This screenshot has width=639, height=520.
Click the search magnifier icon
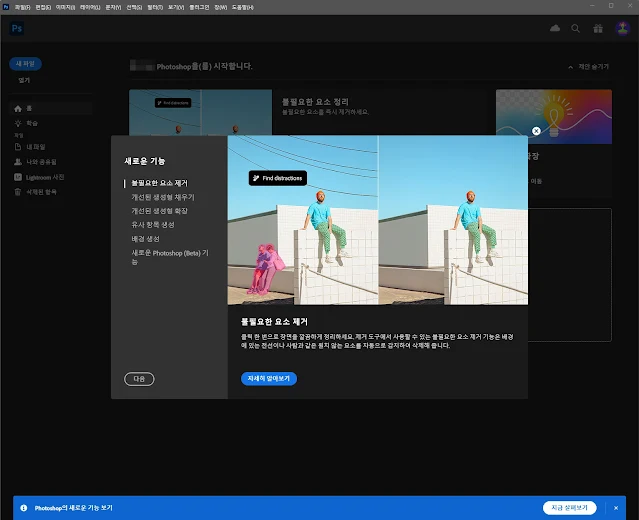point(575,28)
